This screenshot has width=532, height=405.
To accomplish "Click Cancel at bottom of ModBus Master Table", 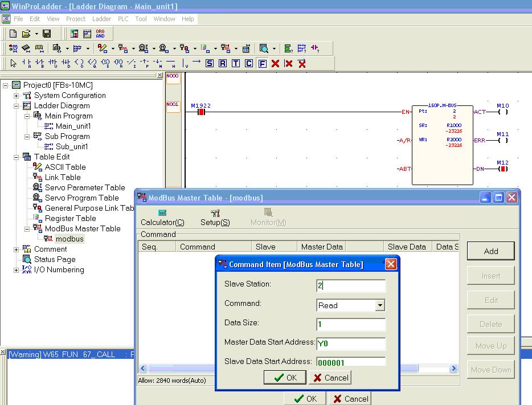I will (x=350, y=399).
